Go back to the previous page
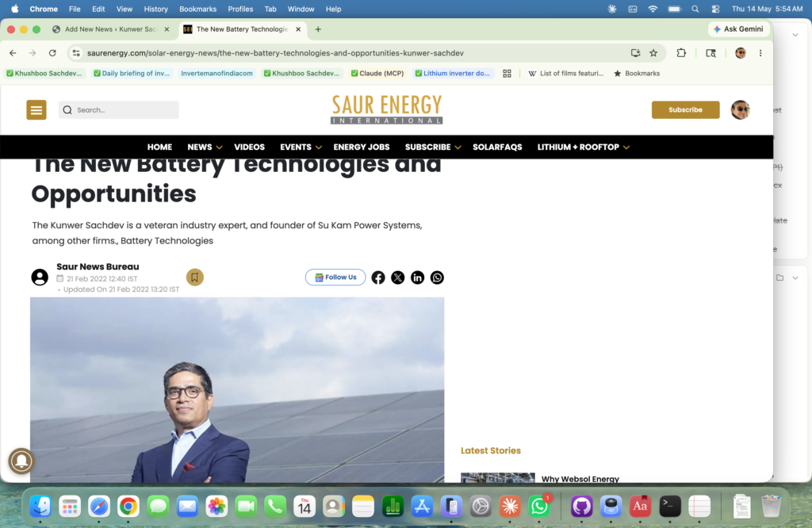This screenshot has width=812, height=528. [13, 53]
